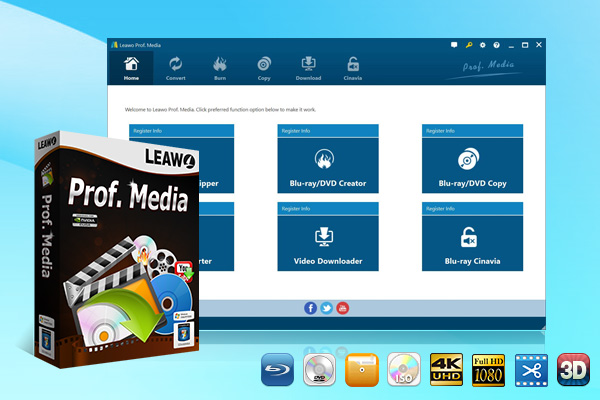The image size is (600, 400).
Task: Click the red 3D icon
Action: pyautogui.click(x=573, y=370)
